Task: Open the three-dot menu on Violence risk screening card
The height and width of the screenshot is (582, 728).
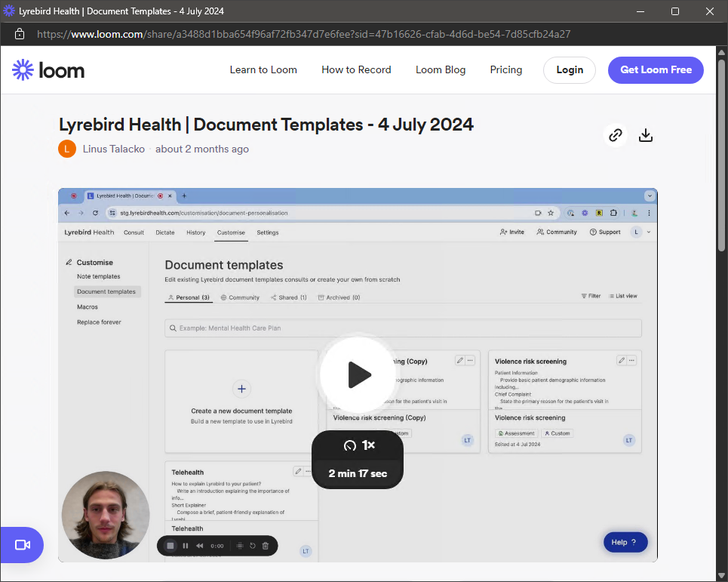Action: pos(631,360)
